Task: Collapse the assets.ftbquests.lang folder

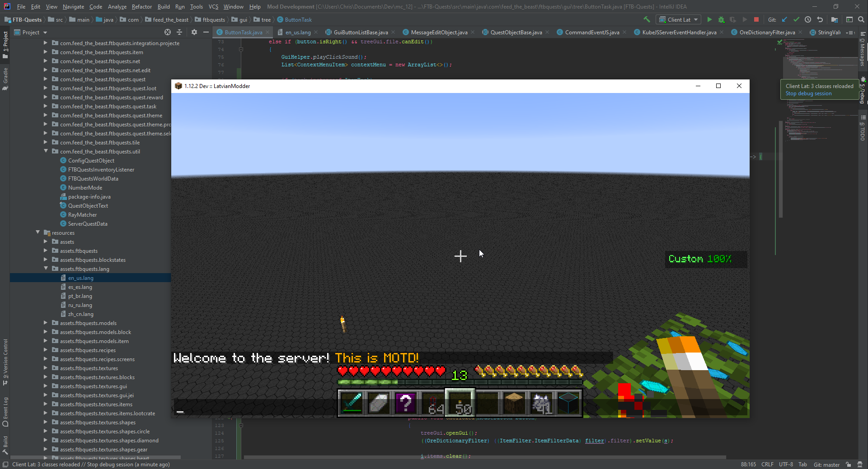Action: click(46, 269)
